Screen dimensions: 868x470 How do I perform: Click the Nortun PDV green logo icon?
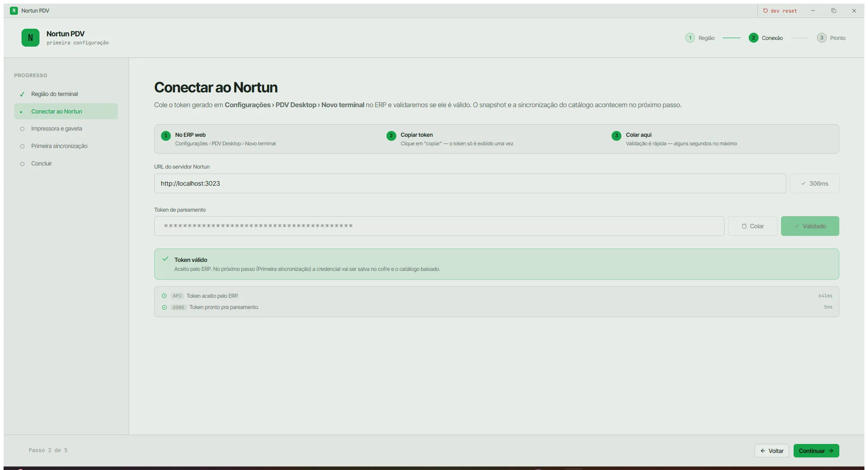click(x=30, y=38)
